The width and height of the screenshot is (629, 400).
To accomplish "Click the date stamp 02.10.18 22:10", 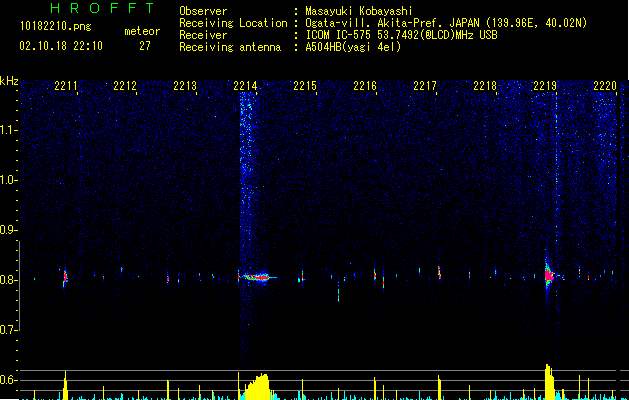I will (x=61, y=46).
